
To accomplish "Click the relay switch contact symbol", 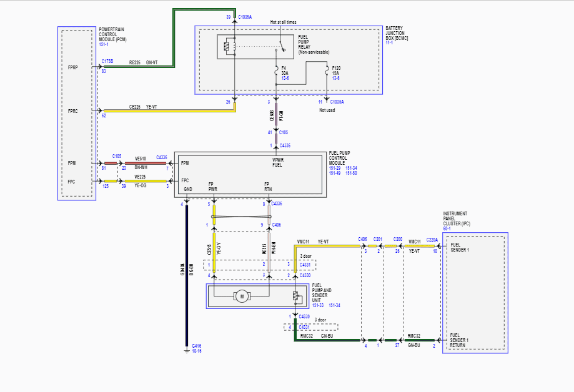I will (282, 46).
